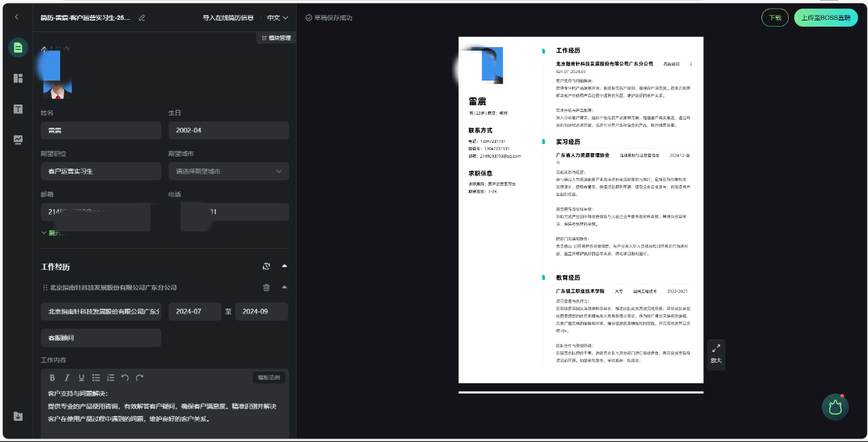This screenshot has height=442, width=868.
Task: Collapse the 北京指南针科技 work entry
Action: coord(285,288)
